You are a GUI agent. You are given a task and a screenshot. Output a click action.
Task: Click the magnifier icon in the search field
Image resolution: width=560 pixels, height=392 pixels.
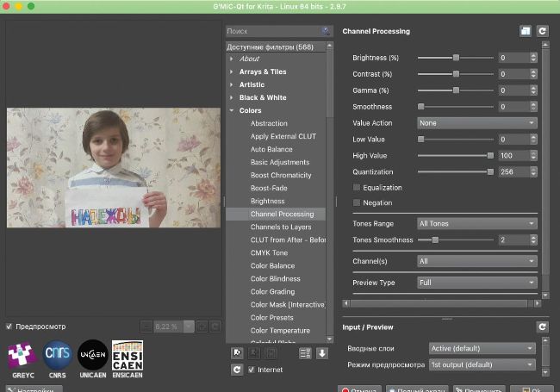326,31
